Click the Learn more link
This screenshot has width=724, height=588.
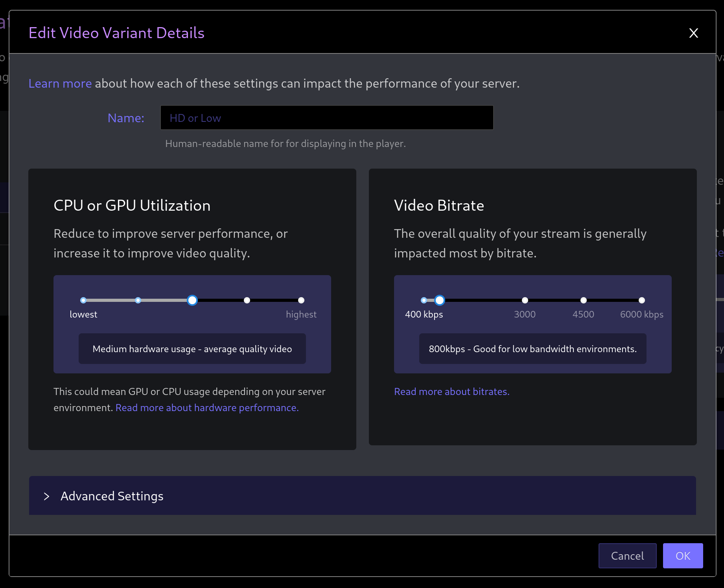(x=60, y=83)
